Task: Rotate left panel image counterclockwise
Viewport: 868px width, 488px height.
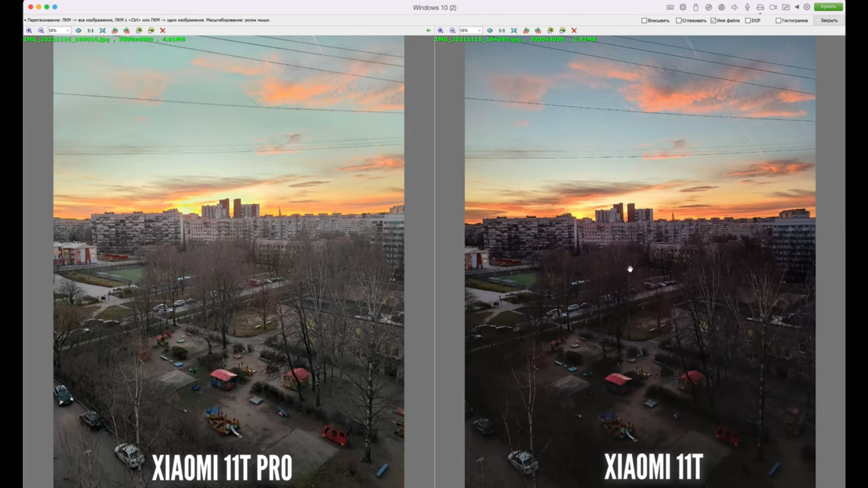Action: click(x=115, y=30)
